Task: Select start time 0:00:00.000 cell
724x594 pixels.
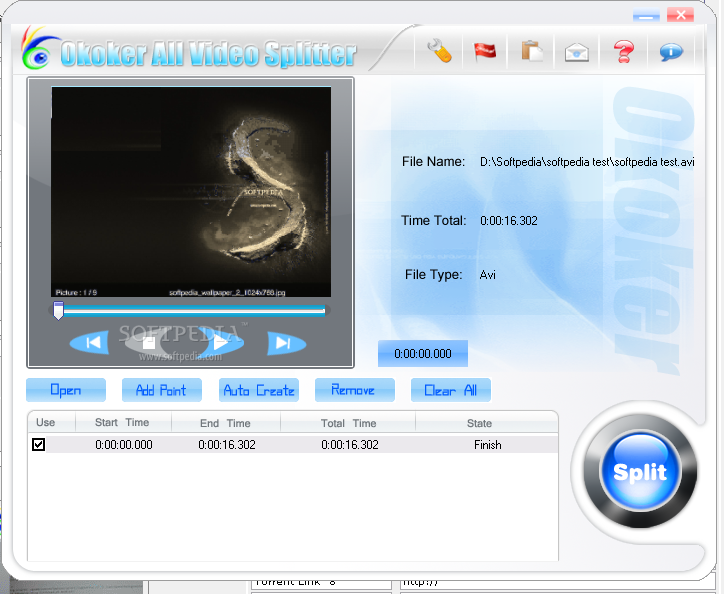Action: [124, 445]
